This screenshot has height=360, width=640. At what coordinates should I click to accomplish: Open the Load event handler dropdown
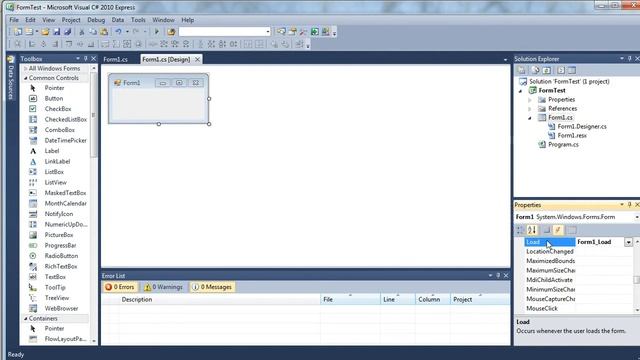click(x=628, y=242)
